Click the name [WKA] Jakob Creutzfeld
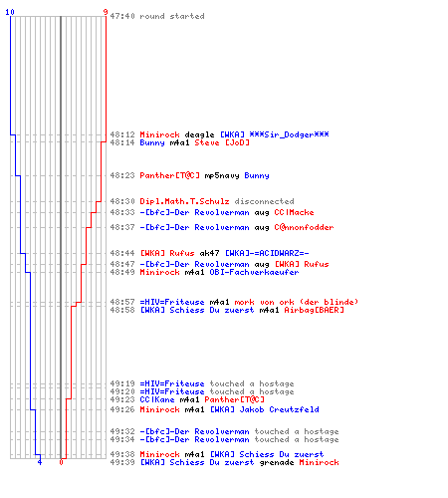The width and height of the screenshot is (448, 498). click(265, 409)
